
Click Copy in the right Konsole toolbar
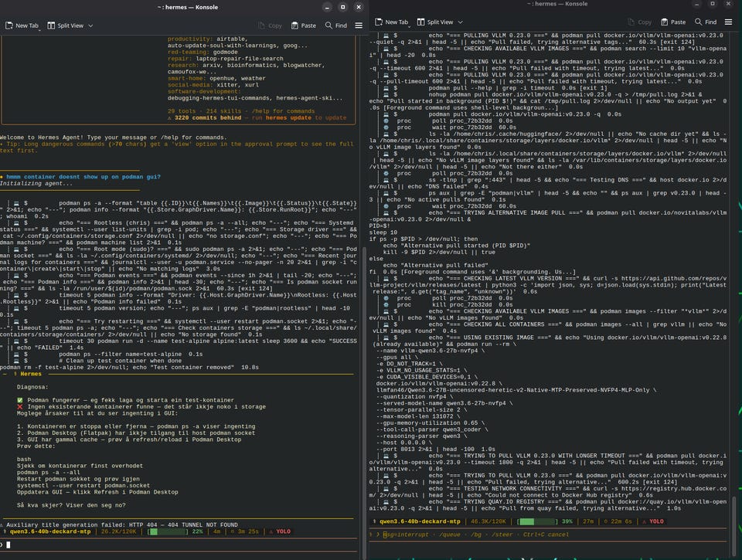tap(639, 22)
